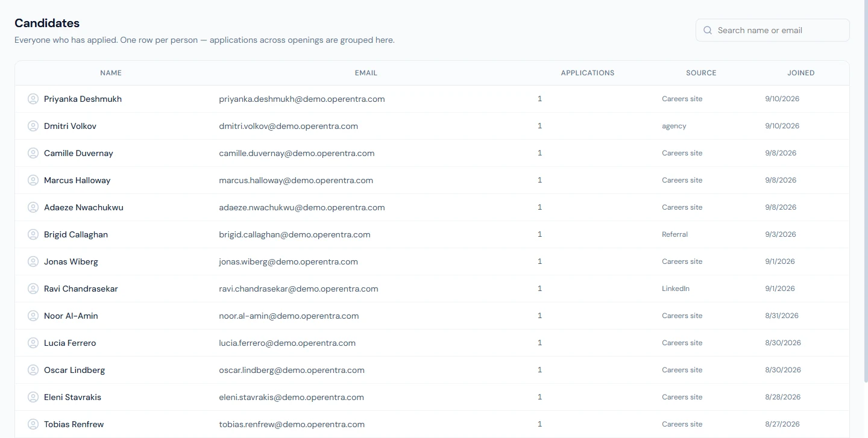Click email brigid.callaghan@demo.operentra.com
The image size is (868, 438).
(295, 234)
